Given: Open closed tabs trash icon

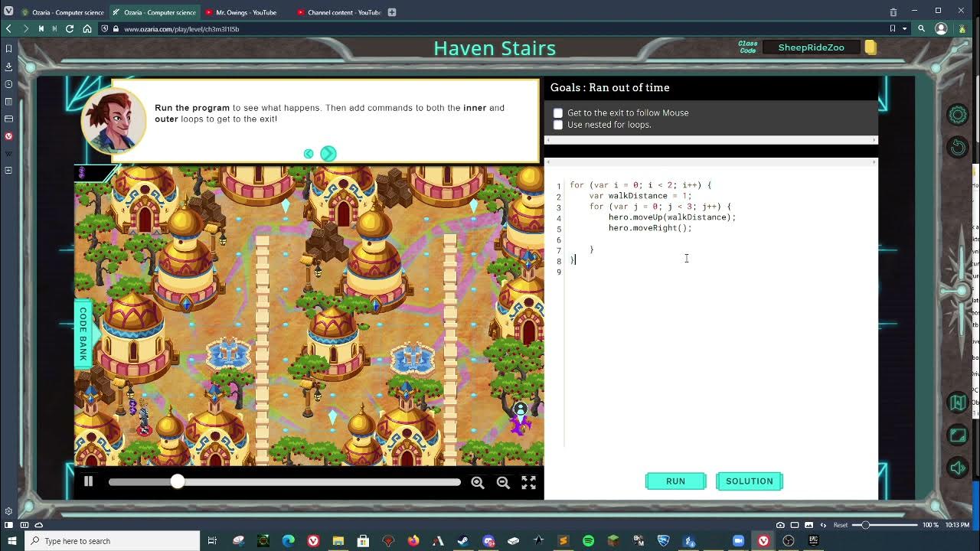Looking at the screenshot, I should [x=893, y=12].
